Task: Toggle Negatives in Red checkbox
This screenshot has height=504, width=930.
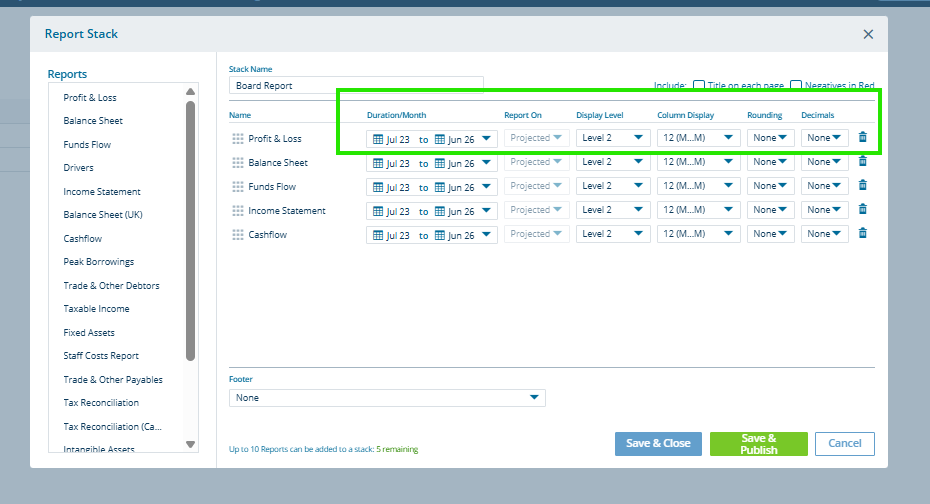Action: point(796,86)
